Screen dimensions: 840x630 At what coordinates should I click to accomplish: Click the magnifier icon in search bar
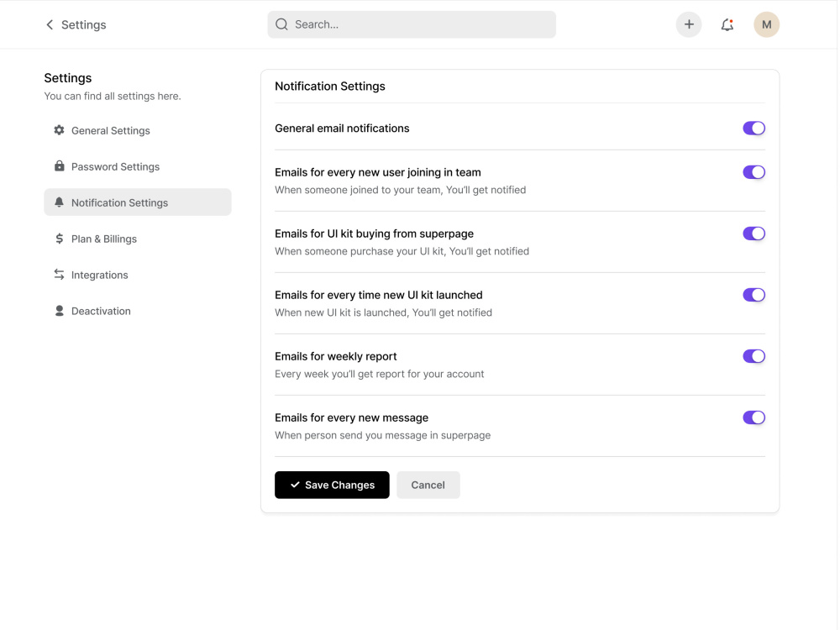pyautogui.click(x=281, y=24)
